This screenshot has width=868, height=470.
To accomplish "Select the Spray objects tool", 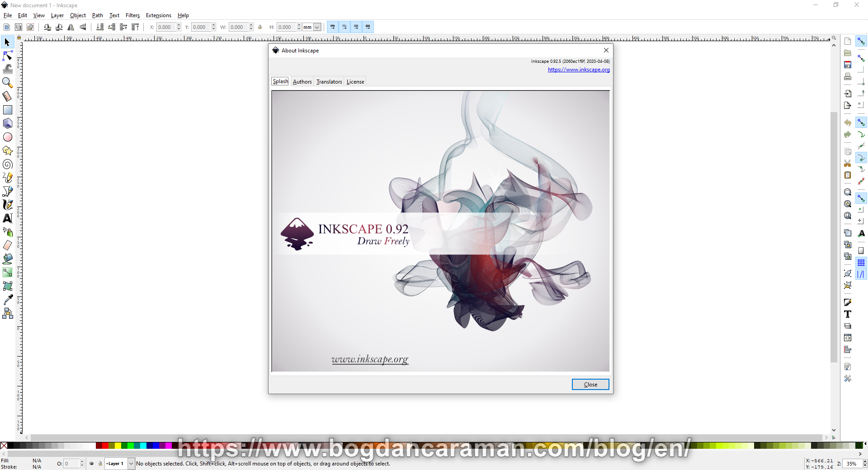I will click(x=7, y=232).
